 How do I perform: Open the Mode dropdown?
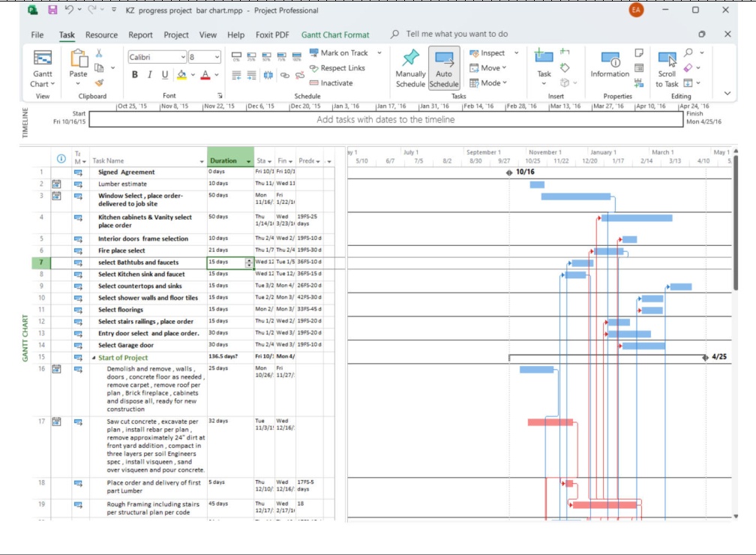coord(488,82)
